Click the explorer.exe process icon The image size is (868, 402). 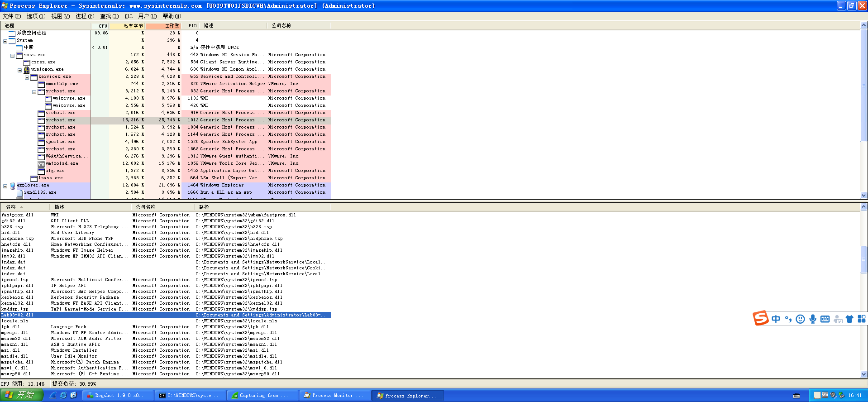(x=12, y=186)
